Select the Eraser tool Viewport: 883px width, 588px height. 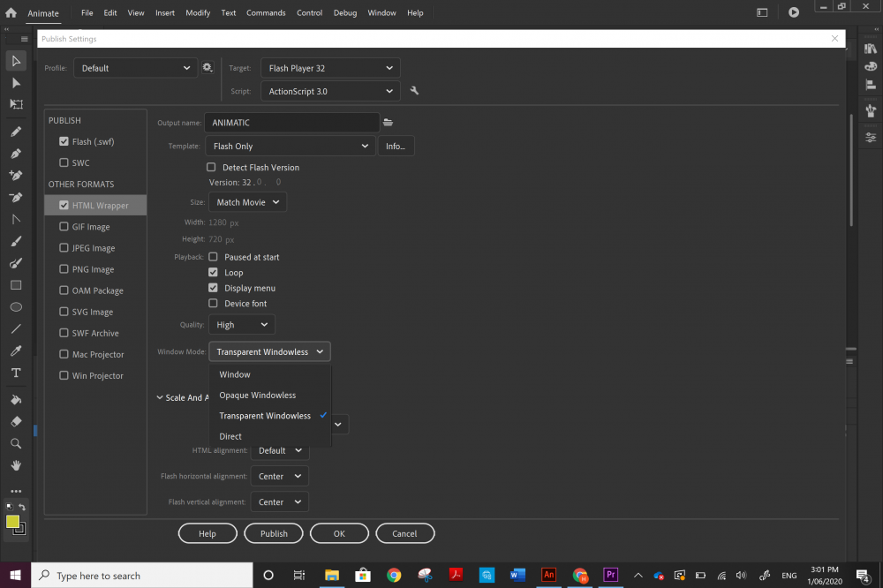point(16,422)
